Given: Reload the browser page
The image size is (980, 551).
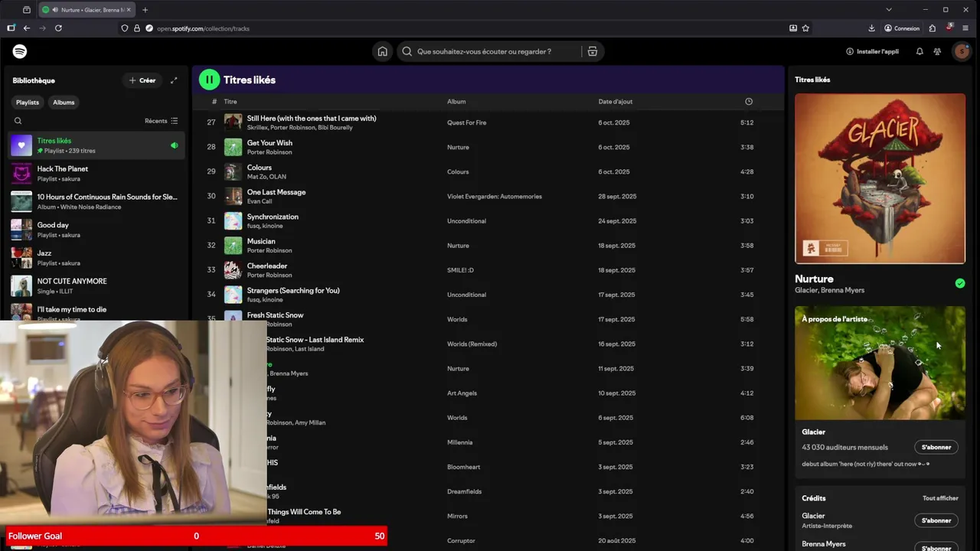Looking at the screenshot, I should tap(58, 28).
